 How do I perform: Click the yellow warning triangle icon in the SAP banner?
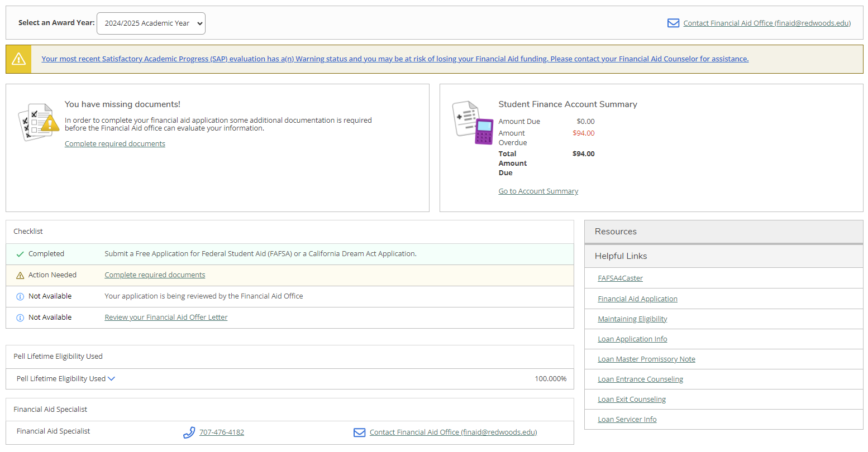18,59
